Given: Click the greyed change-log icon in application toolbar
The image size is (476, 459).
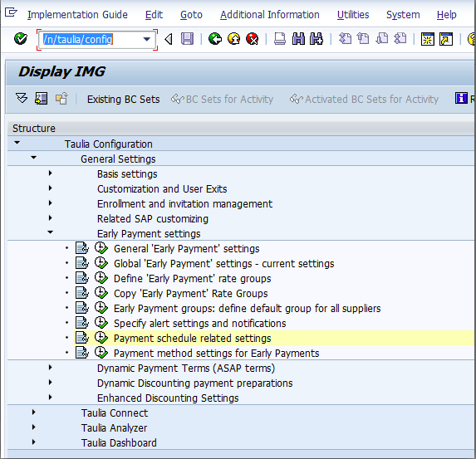Looking at the screenshot, I should coord(61,99).
